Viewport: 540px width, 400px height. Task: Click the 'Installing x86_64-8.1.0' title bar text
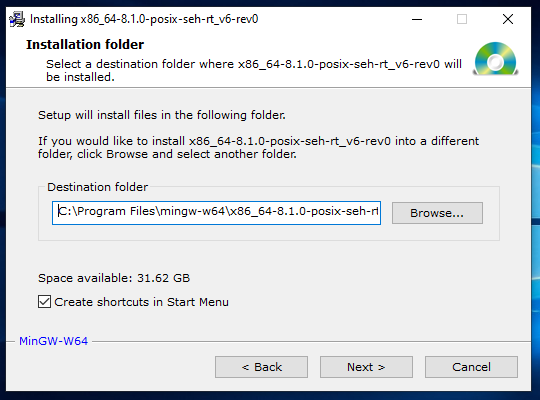(x=144, y=19)
